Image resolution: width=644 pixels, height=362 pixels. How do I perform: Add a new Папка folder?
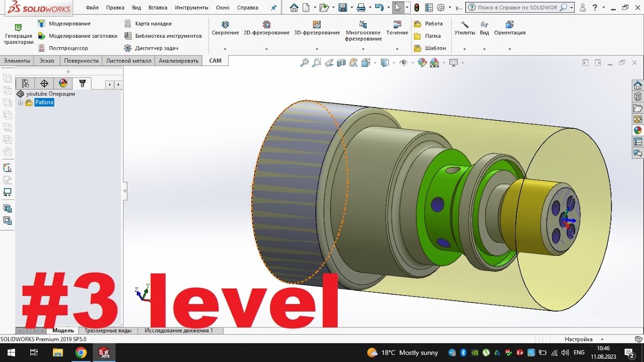pos(427,36)
